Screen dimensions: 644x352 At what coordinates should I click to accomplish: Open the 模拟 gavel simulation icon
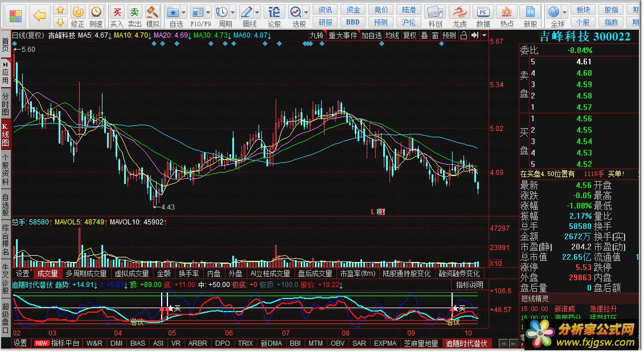point(153,17)
